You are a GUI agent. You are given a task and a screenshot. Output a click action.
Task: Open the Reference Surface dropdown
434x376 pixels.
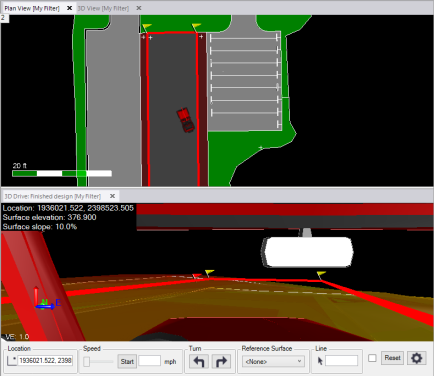tap(273, 361)
